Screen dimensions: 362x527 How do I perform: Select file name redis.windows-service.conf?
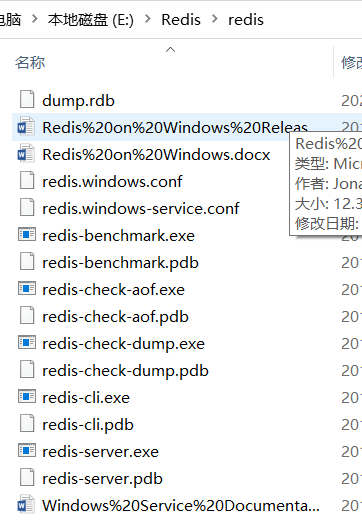[x=141, y=209]
